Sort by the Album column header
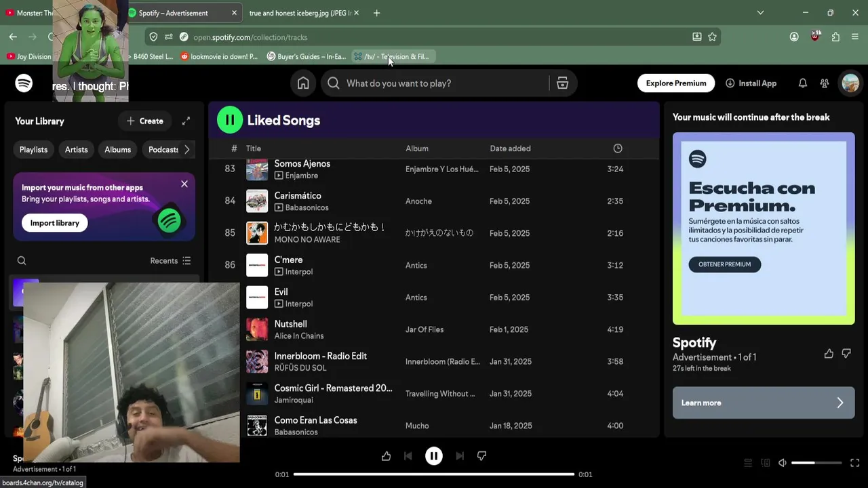The width and height of the screenshot is (868, 488). (x=417, y=148)
